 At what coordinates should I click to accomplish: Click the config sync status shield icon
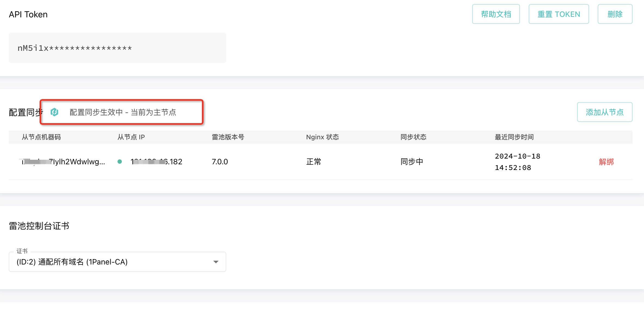54,112
